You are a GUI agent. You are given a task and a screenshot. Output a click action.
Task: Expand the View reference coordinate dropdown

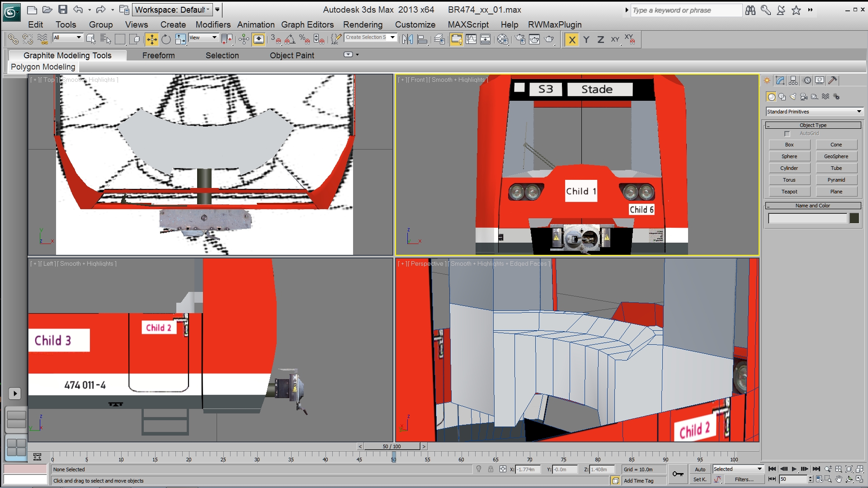pyautogui.click(x=204, y=38)
